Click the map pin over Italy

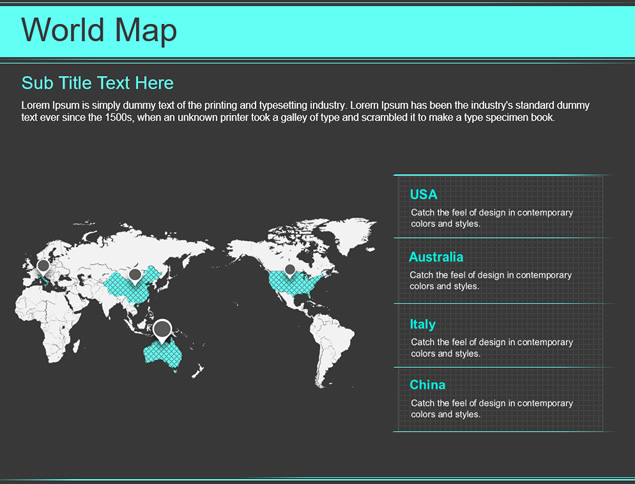click(x=43, y=267)
